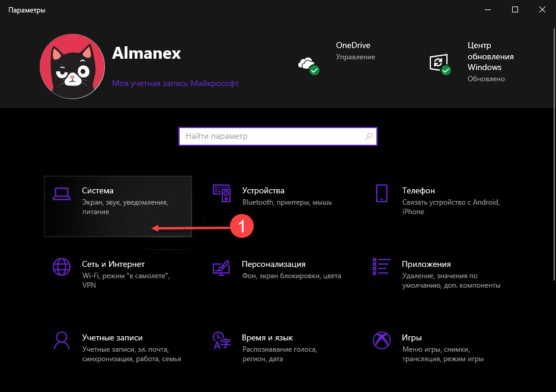Open the Учетные записи title
Viewport: 556px width, 392px height.
click(x=112, y=337)
